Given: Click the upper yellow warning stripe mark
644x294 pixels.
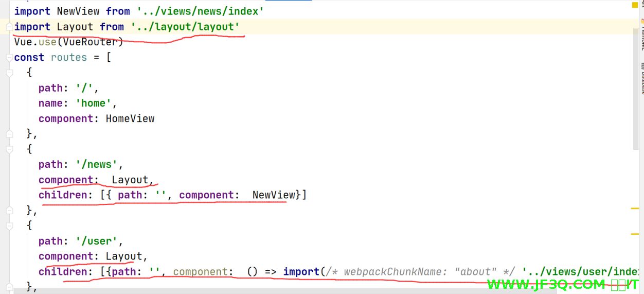Looking at the screenshot, I should [634, 209].
